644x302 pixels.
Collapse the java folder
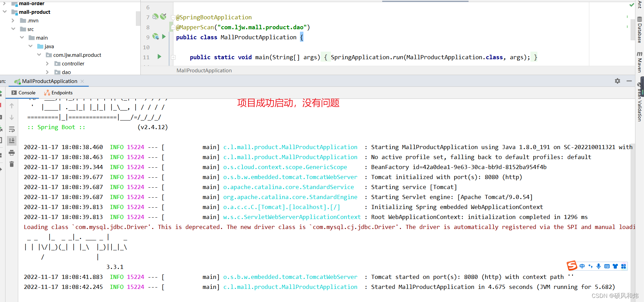[30, 46]
